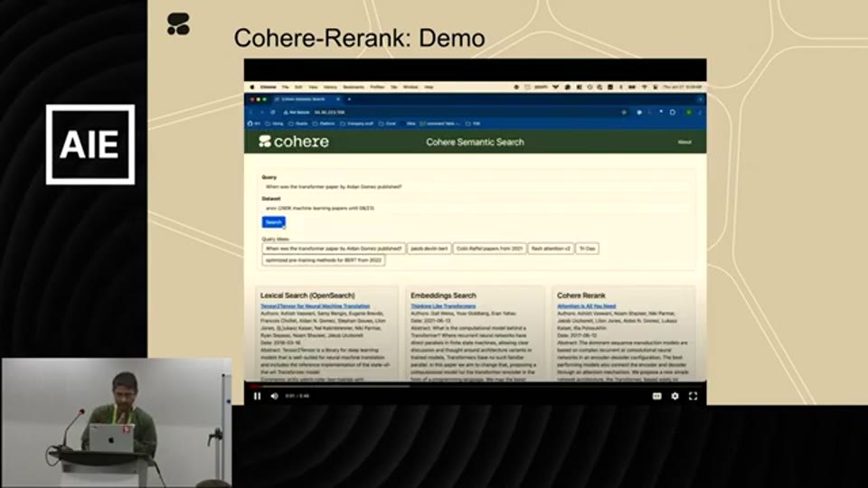Open the Bookmarks menu
Image resolution: width=868 pixels, height=488 pixels.
click(x=354, y=87)
